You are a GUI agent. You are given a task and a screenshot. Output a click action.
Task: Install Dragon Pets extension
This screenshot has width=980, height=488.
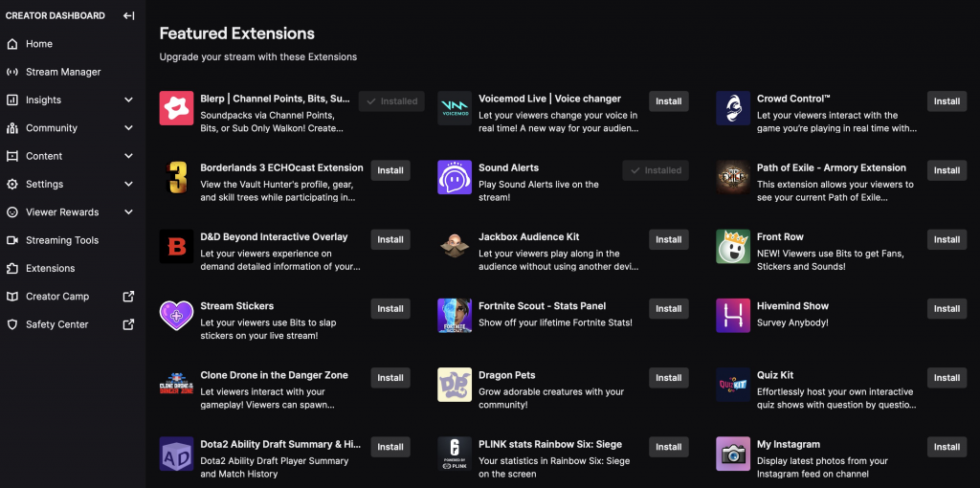coord(669,378)
